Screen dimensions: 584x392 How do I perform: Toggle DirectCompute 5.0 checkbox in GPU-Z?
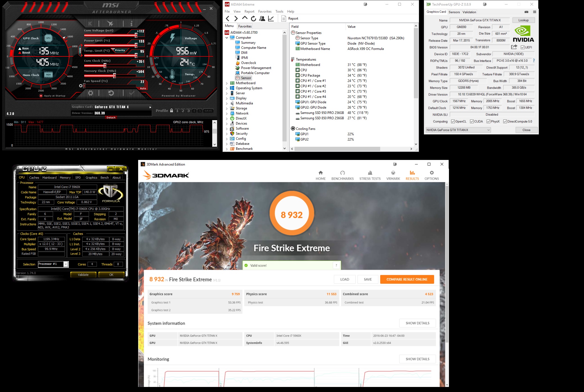(505, 122)
